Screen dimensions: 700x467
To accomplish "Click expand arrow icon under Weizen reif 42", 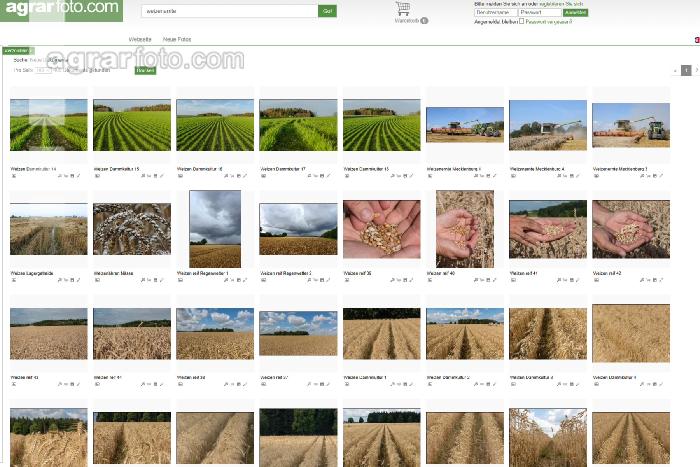I will tap(661, 280).
